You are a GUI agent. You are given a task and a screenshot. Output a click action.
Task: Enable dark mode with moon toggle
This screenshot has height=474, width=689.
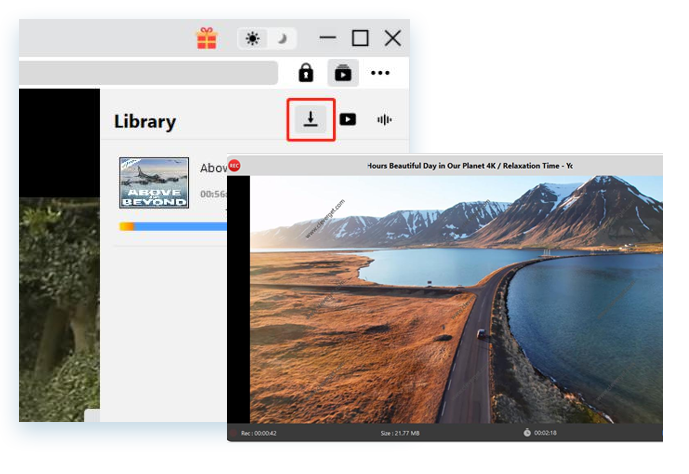(x=282, y=39)
